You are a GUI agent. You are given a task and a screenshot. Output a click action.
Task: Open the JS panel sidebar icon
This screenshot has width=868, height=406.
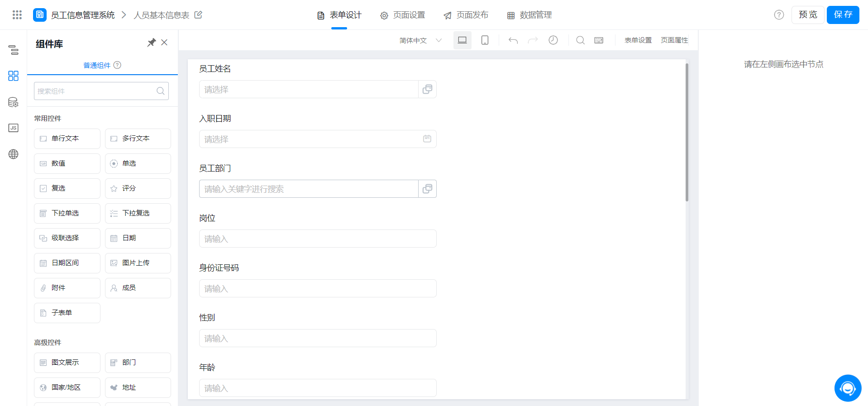coord(14,128)
